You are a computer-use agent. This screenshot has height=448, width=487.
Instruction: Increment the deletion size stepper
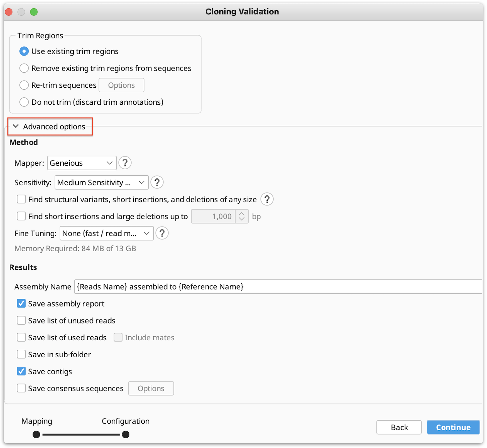coord(242,214)
